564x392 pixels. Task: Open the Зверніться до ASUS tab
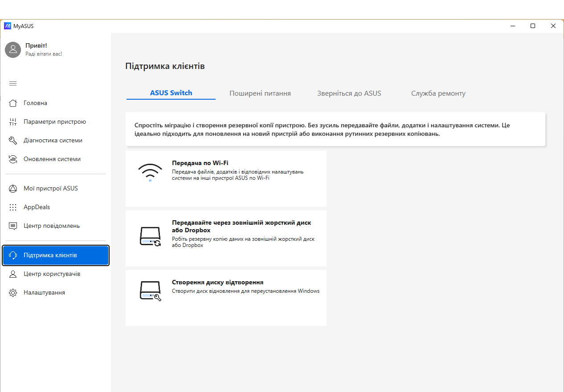(349, 93)
